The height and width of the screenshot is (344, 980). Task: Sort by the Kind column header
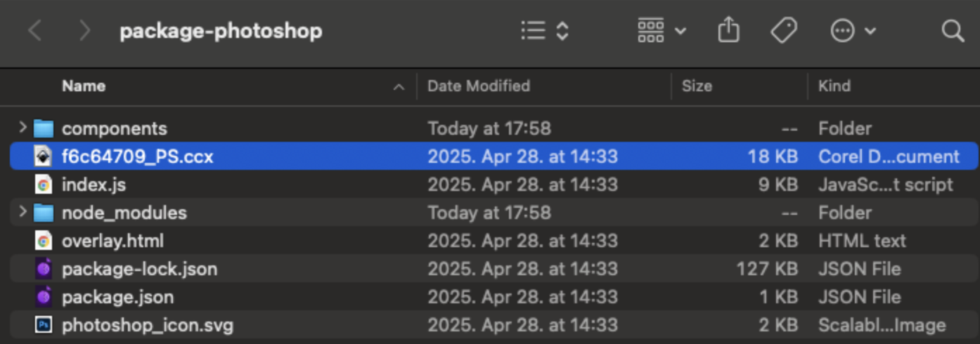click(x=834, y=86)
